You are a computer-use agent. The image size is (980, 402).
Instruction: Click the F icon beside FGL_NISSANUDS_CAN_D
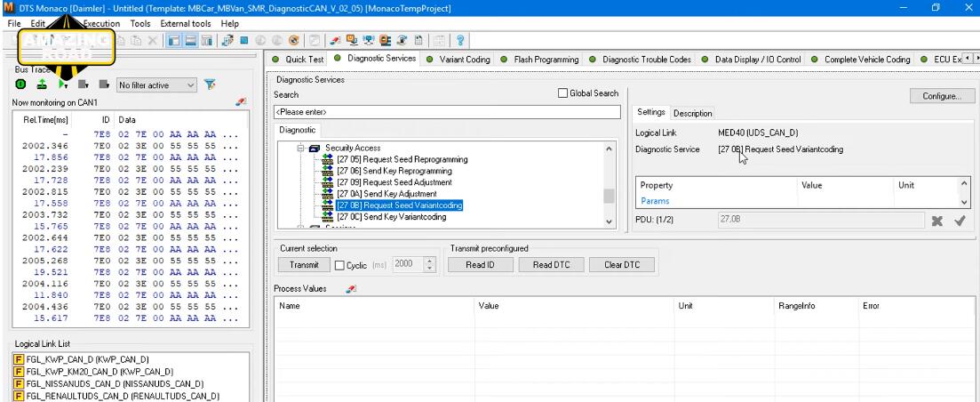click(x=19, y=383)
